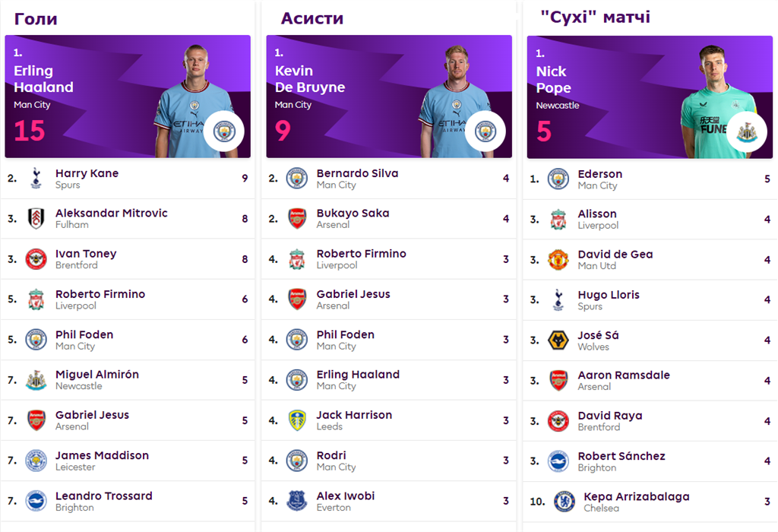
Task: Open Erling Haaland's top scorer card
Action: point(128,97)
